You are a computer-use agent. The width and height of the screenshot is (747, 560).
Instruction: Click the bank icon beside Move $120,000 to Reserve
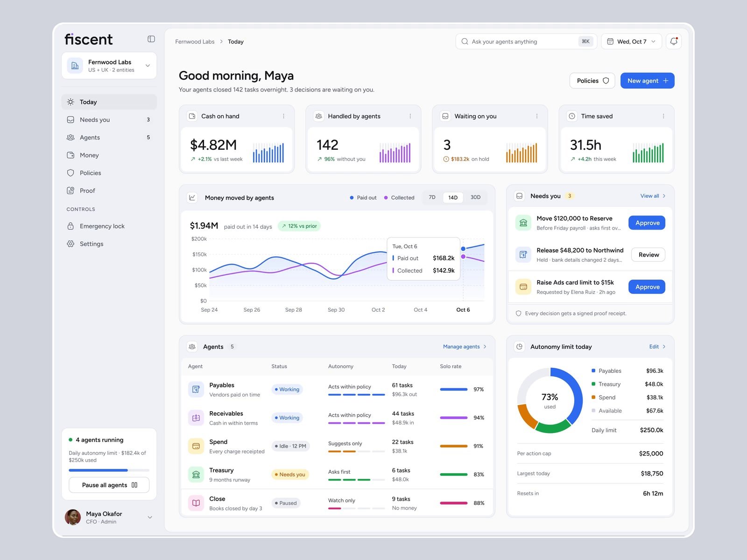click(x=523, y=223)
